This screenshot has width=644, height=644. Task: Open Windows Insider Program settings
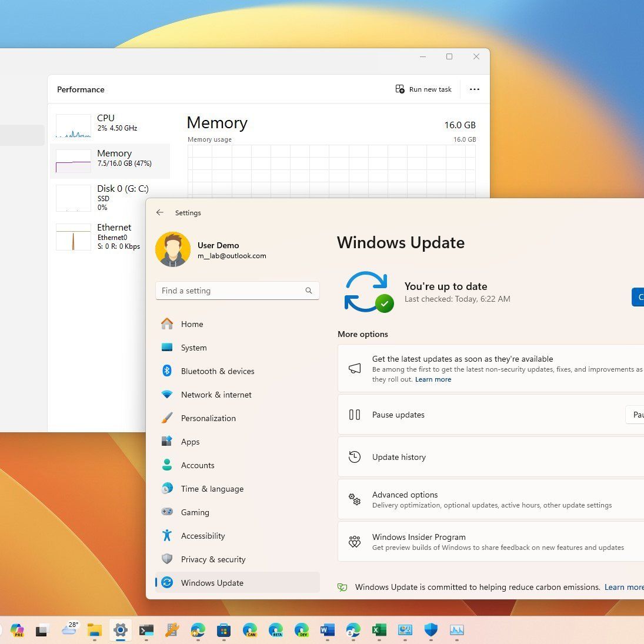tap(491, 542)
